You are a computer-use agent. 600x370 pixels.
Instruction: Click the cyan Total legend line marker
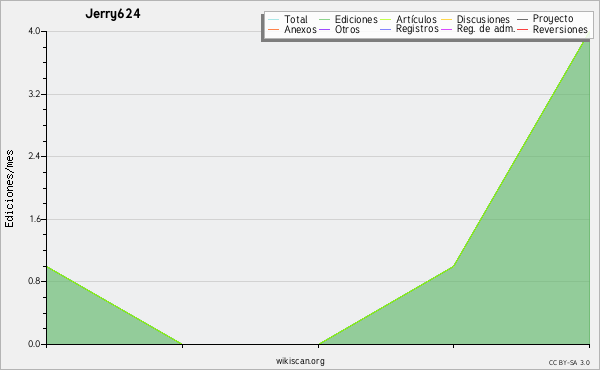point(274,20)
